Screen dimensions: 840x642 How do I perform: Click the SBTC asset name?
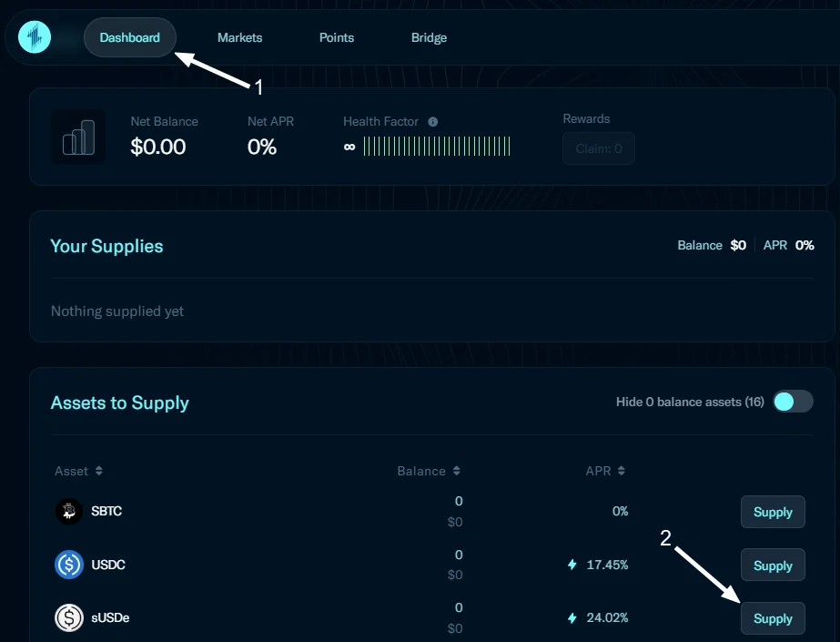106,511
